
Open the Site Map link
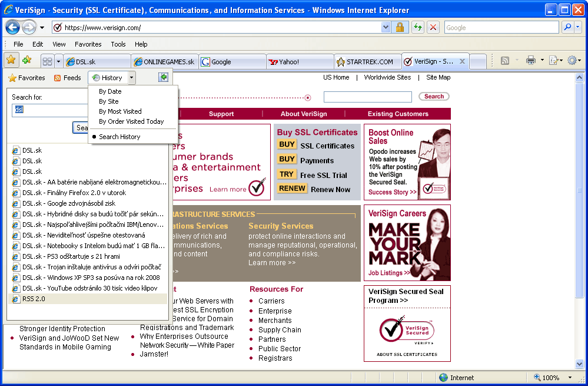click(x=438, y=77)
